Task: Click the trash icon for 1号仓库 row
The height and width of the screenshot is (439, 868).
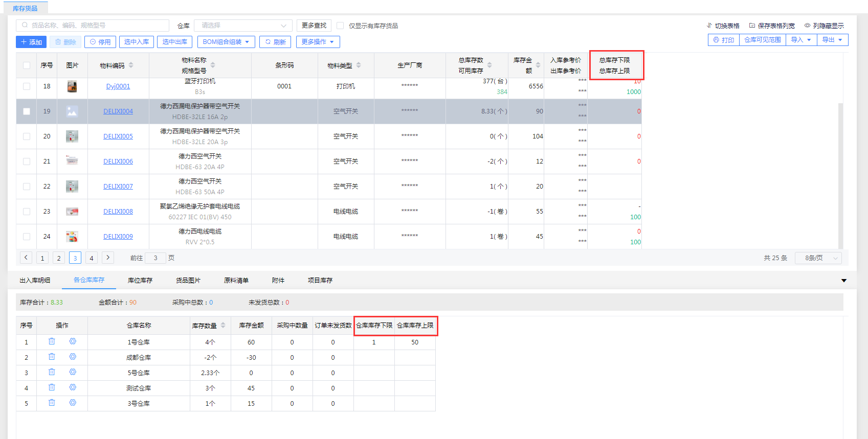Action: pos(52,341)
